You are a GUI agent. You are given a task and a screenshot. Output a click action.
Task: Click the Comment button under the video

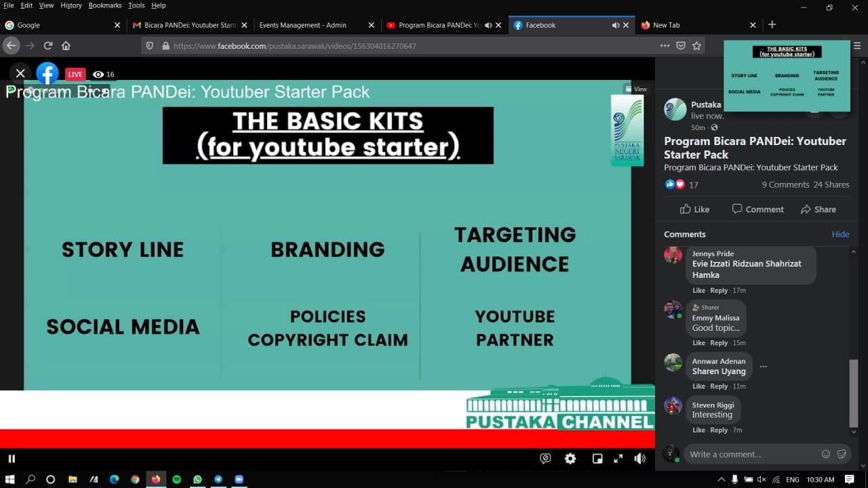tap(757, 209)
